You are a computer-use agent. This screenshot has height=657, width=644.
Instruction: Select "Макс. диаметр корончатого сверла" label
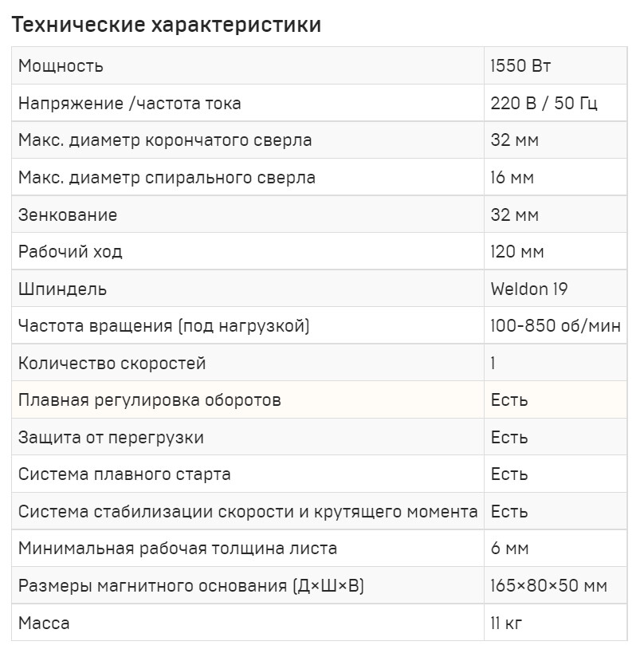pyautogui.click(x=165, y=140)
